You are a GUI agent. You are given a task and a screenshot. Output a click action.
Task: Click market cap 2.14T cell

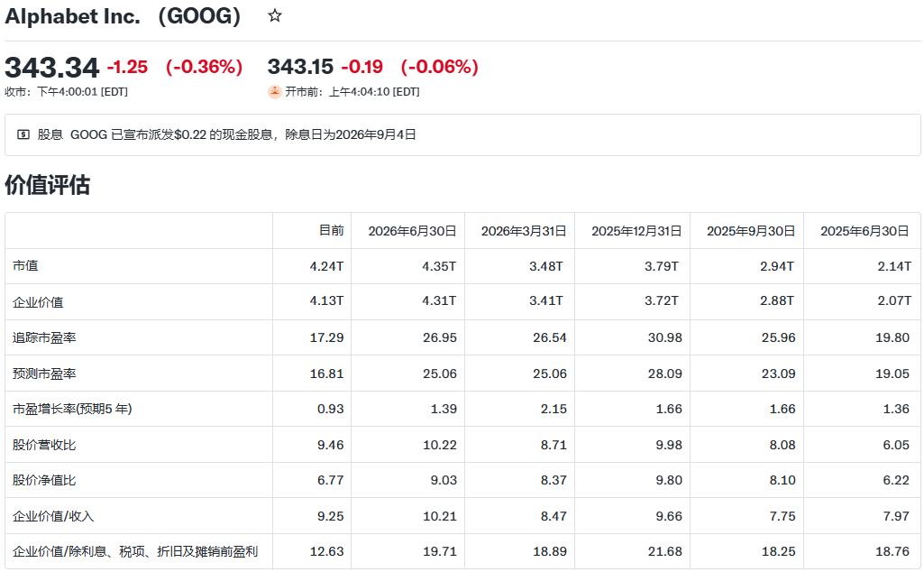coord(894,266)
